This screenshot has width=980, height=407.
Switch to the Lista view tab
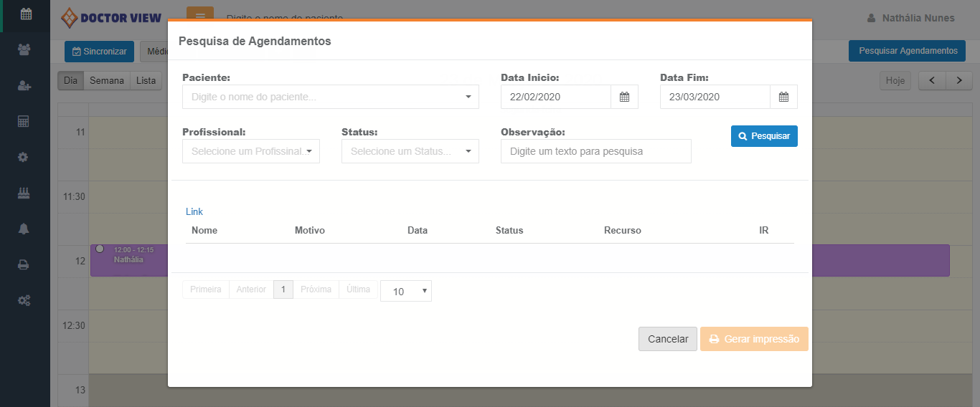pyautogui.click(x=146, y=81)
